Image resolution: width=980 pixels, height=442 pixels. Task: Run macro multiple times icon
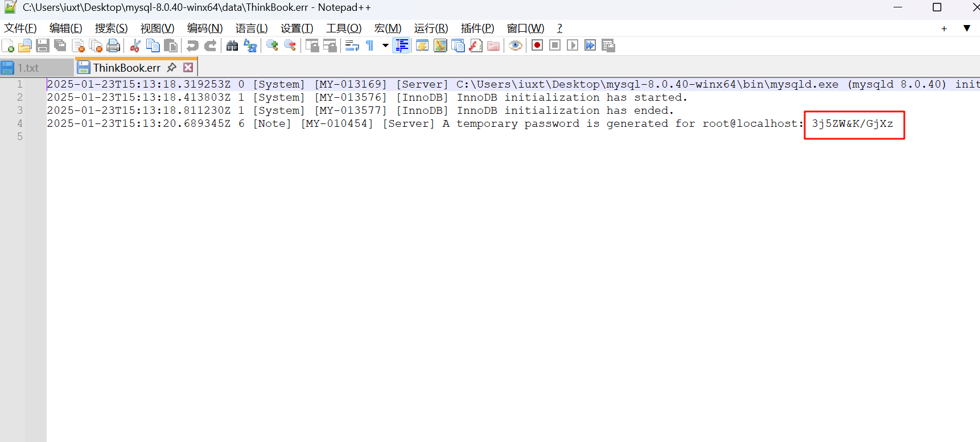click(590, 46)
